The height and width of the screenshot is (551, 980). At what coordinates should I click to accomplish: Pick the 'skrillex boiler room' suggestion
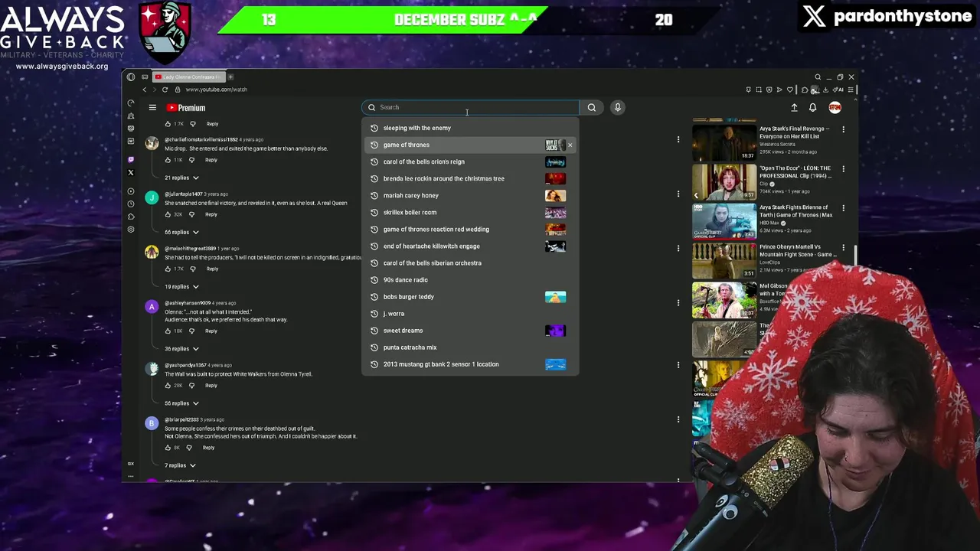click(x=470, y=212)
